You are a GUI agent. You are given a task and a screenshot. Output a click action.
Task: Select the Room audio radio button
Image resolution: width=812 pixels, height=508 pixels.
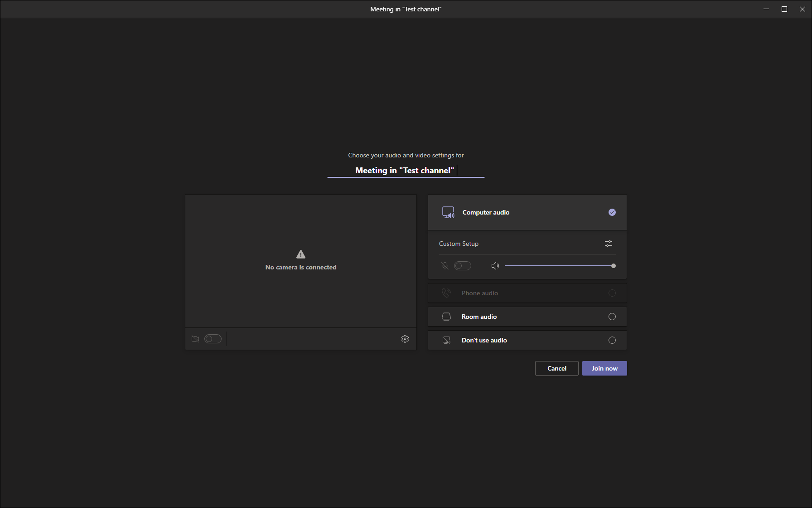click(612, 317)
